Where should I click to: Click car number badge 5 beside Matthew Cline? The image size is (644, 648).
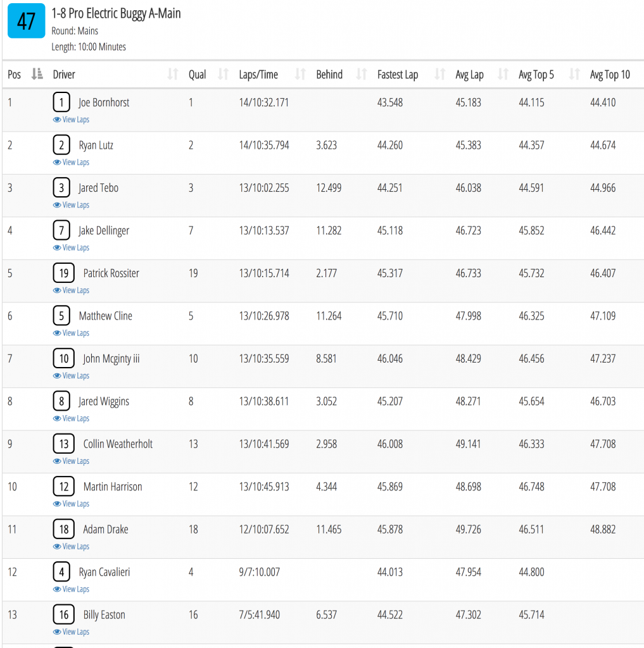tap(61, 316)
